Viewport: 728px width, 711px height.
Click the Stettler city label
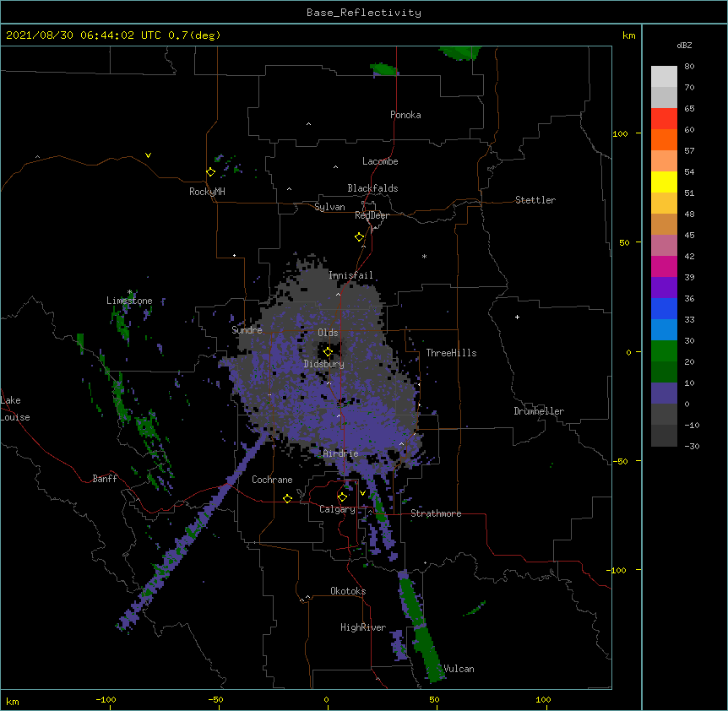[535, 200]
